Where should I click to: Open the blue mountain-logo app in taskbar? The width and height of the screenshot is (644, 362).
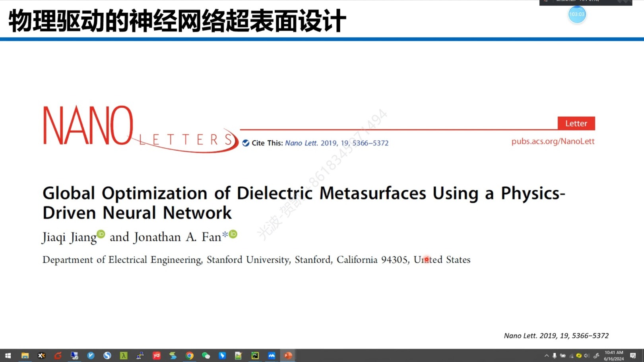pyautogui.click(x=272, y=356)
